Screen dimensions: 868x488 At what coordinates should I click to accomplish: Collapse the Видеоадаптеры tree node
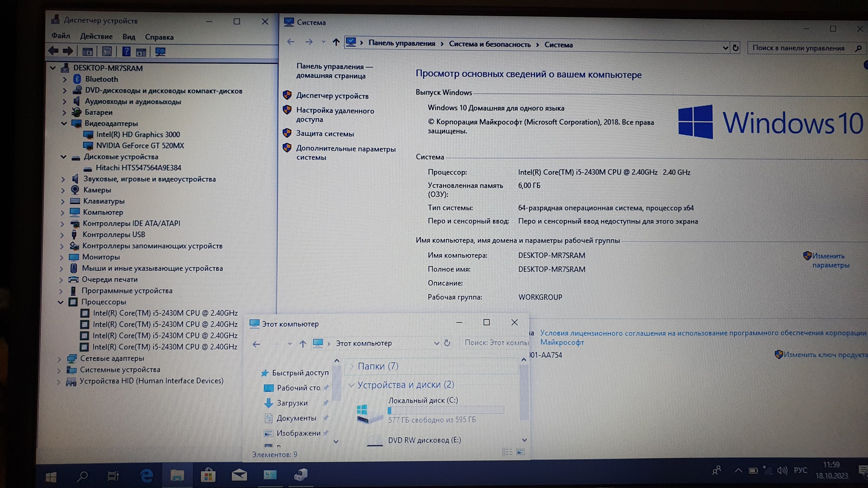coord(64,123)
